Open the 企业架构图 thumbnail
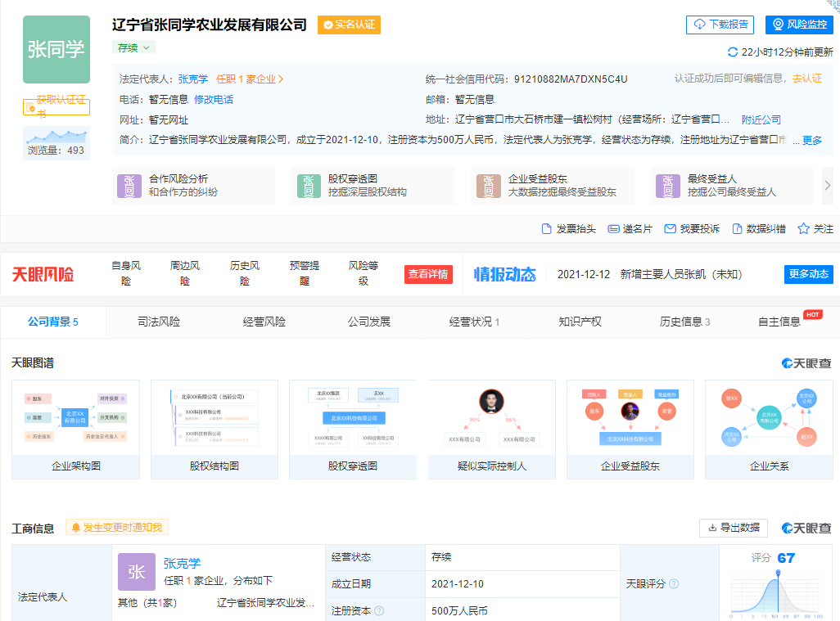Screen dimensions: 840x621 click(x=76, y=430)
